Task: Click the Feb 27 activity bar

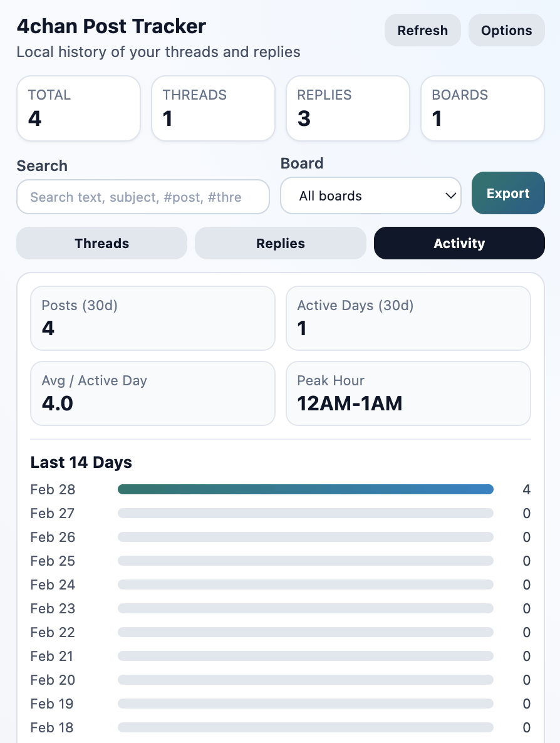Action: click(306, 513)
